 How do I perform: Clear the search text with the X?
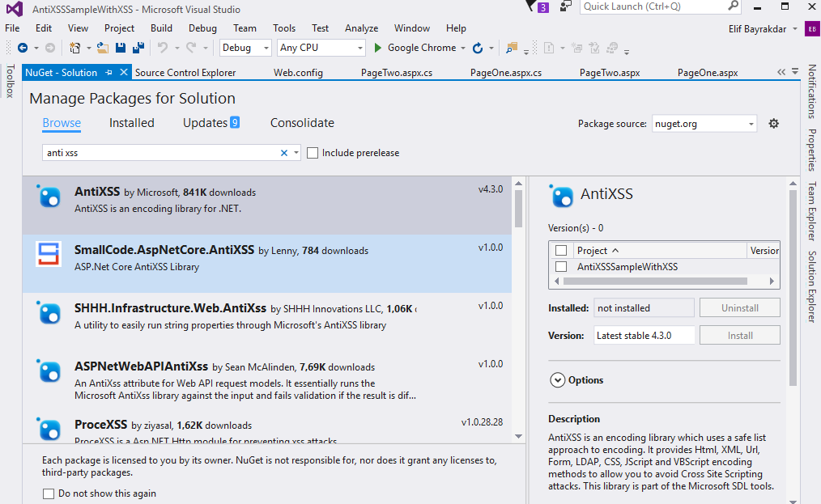click(284, 153)
